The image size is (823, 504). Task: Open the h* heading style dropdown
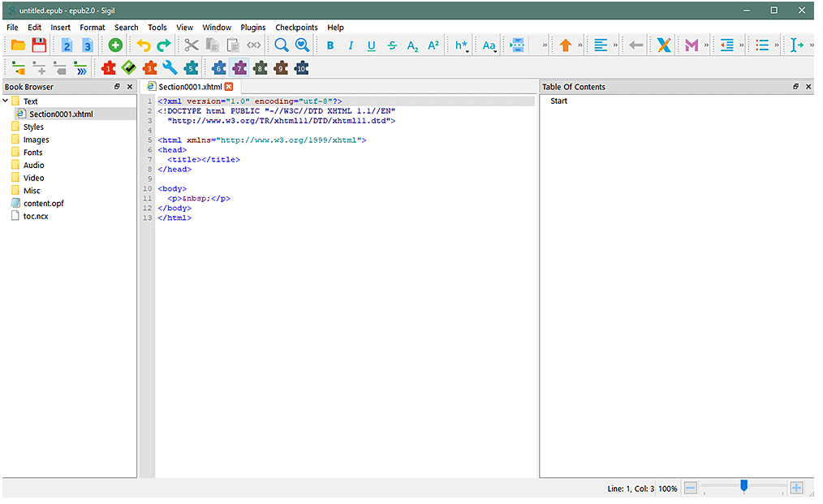coord(461,45)
